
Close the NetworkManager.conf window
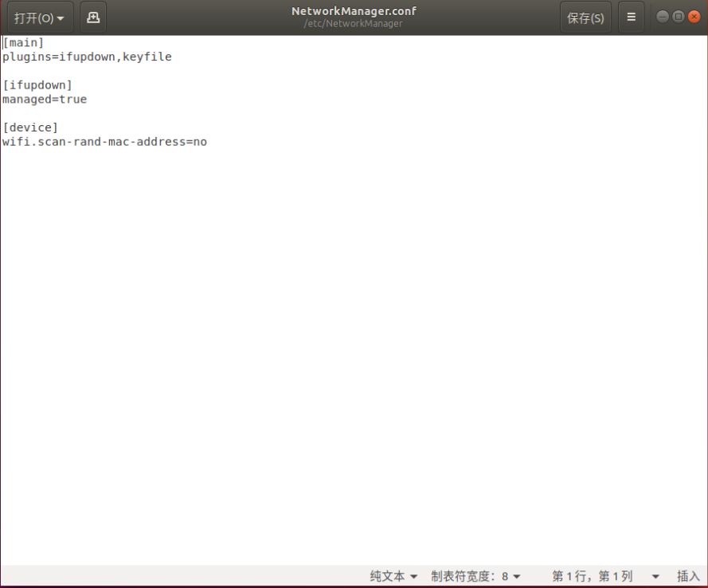694,17
